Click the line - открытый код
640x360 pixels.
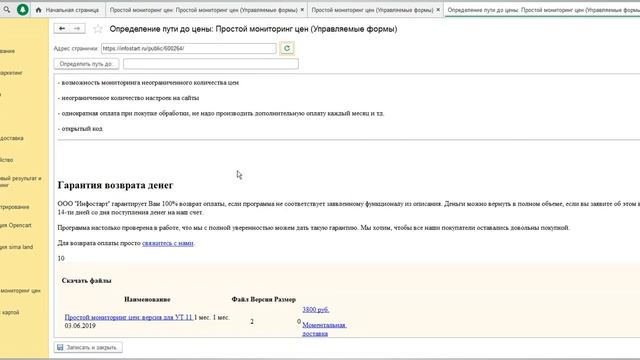tap(80, 129)
